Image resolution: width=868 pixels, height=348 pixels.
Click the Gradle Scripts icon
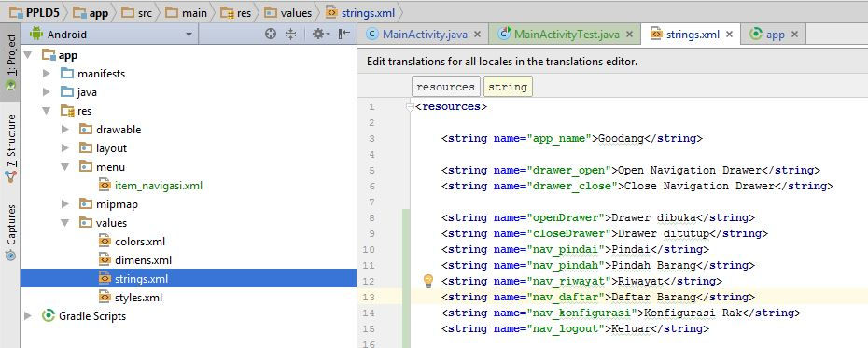[x=49, y=316]
